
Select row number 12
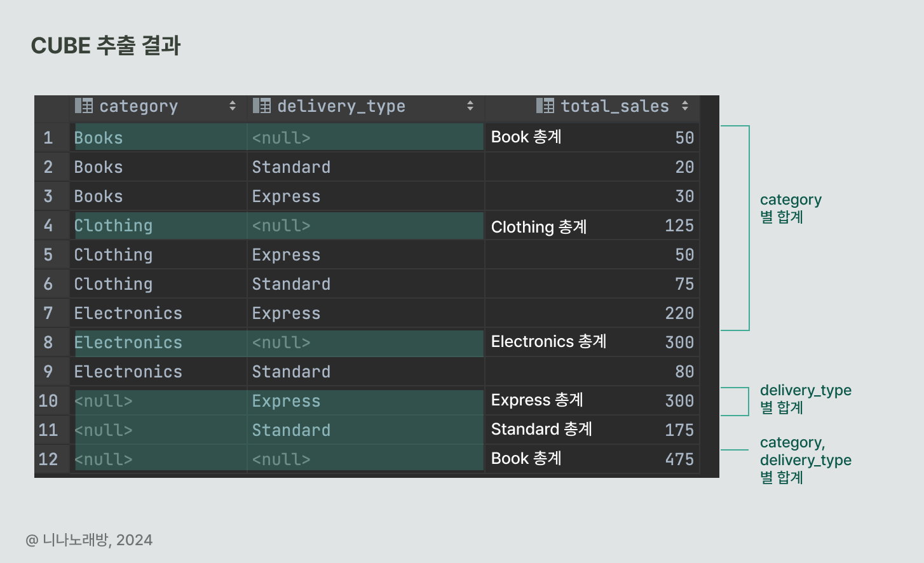pyautogui.click(x=48, y=459)
